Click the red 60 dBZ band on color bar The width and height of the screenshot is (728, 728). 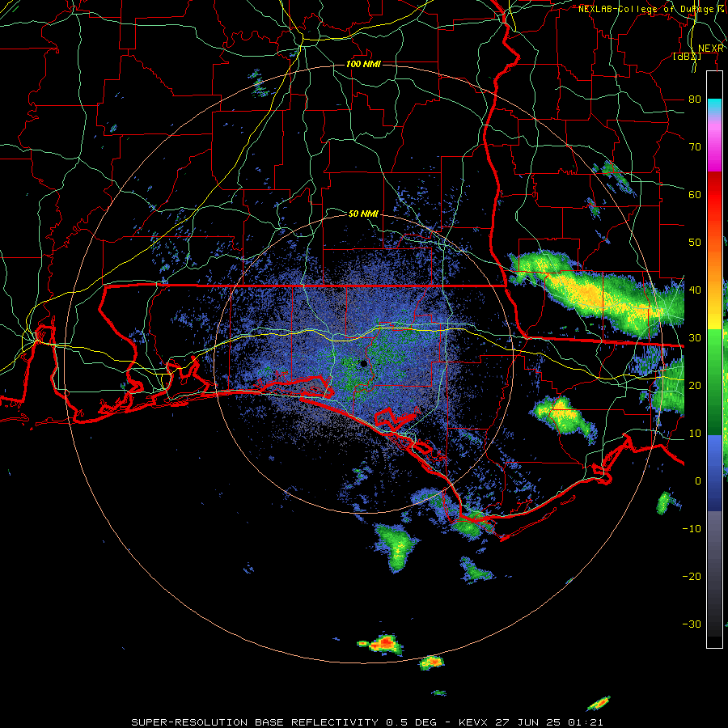714,195
